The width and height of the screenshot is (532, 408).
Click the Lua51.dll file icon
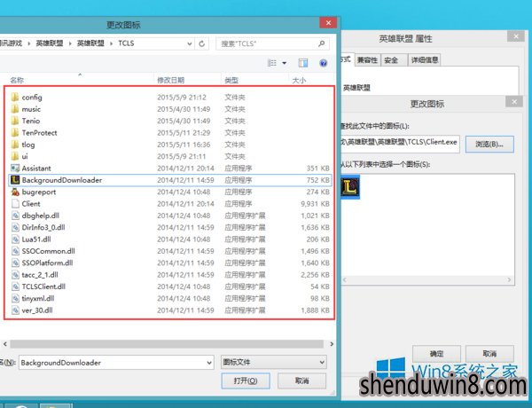point(15,239)
